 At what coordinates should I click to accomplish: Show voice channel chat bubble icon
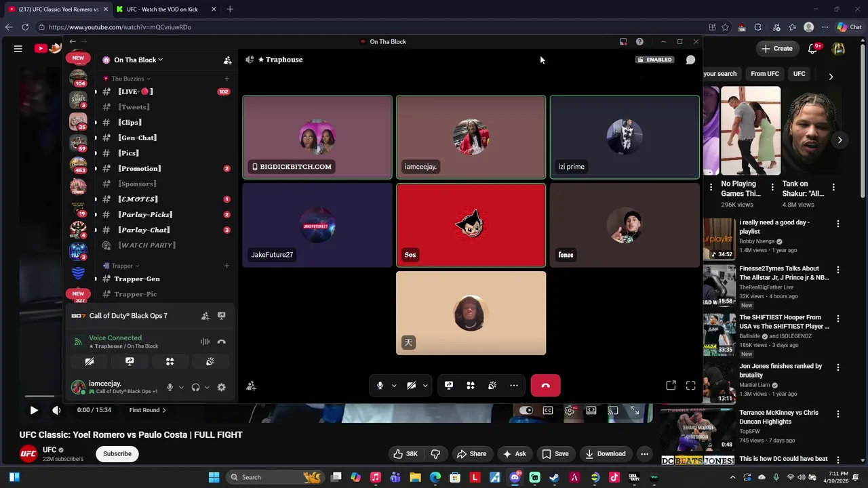pyautogui.click(x=690, y=60)
